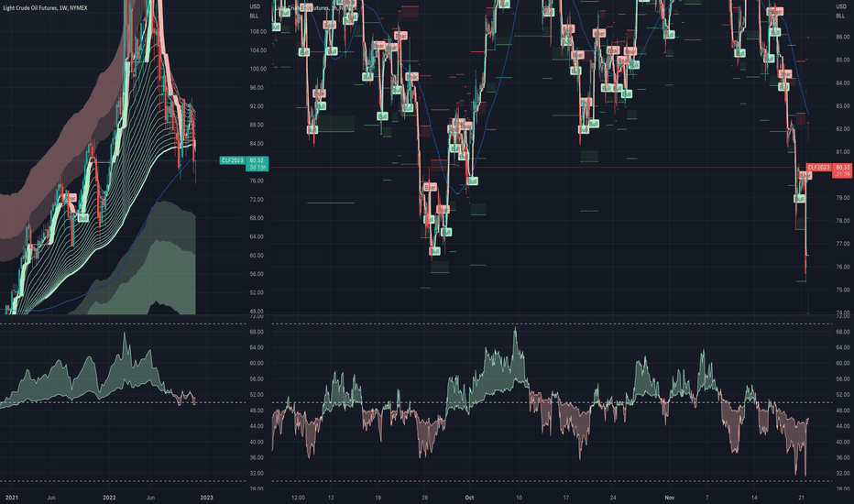Click the 2021 label on weekly time axis
The image size is (854, 504).
[x=11, y=498]
